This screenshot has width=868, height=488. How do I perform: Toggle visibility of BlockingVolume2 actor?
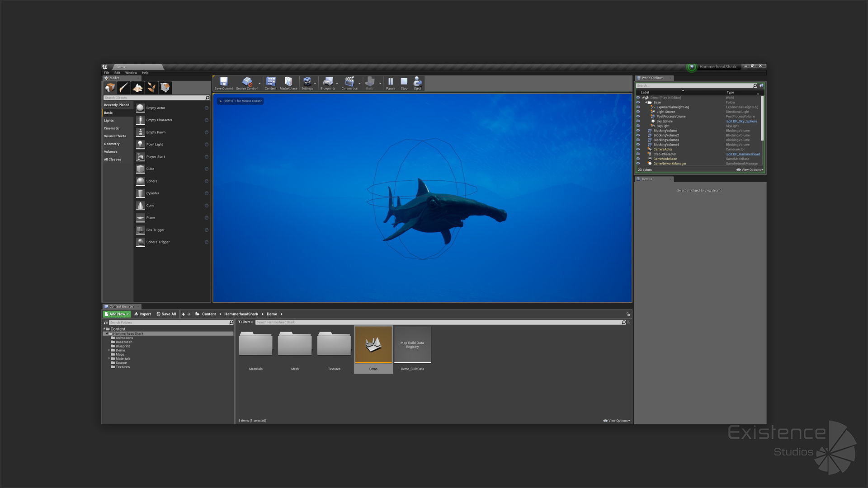638,135
